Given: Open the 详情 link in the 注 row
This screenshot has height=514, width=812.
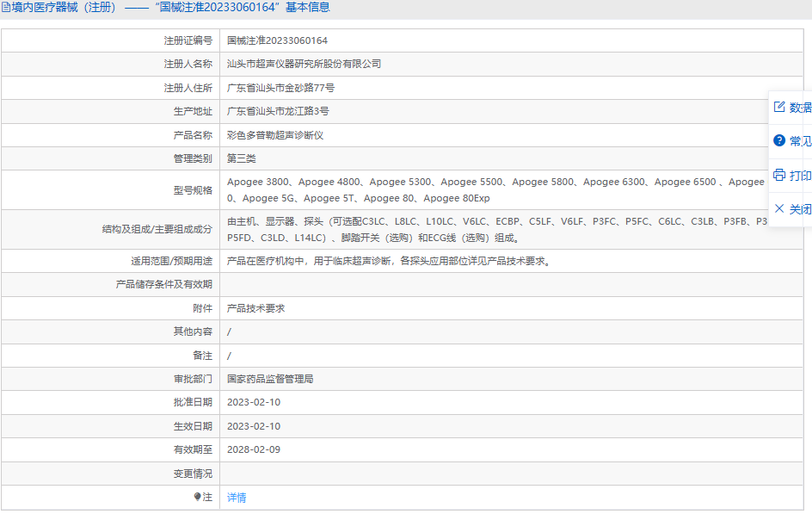Looking at the screenshot, I should [237, 498].
